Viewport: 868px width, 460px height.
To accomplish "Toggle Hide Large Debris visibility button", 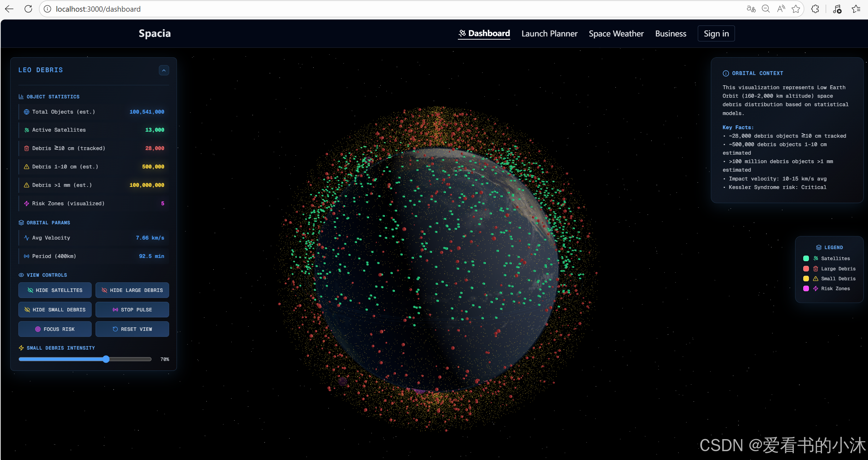I will coord(132,290).
